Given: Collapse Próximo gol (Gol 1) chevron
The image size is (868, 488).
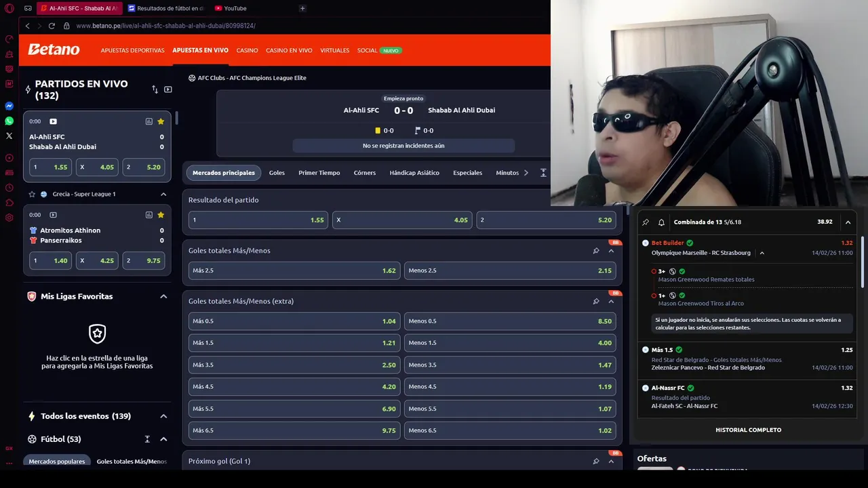Looking at the screenshot, I should (611, 462).
